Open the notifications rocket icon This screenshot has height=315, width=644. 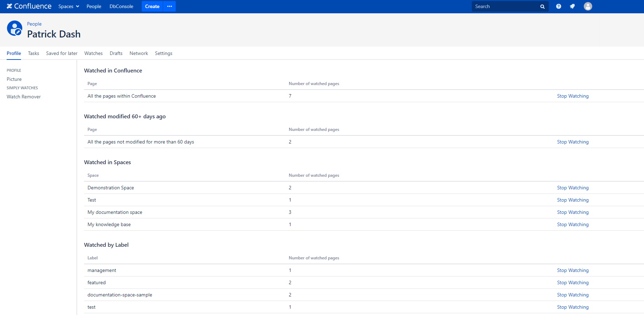tap(572, 6)
